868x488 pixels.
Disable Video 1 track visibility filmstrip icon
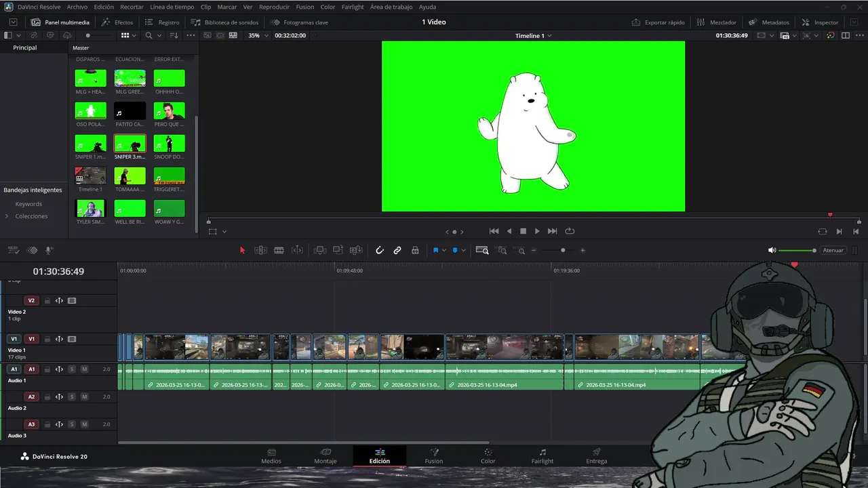[72, 339]
